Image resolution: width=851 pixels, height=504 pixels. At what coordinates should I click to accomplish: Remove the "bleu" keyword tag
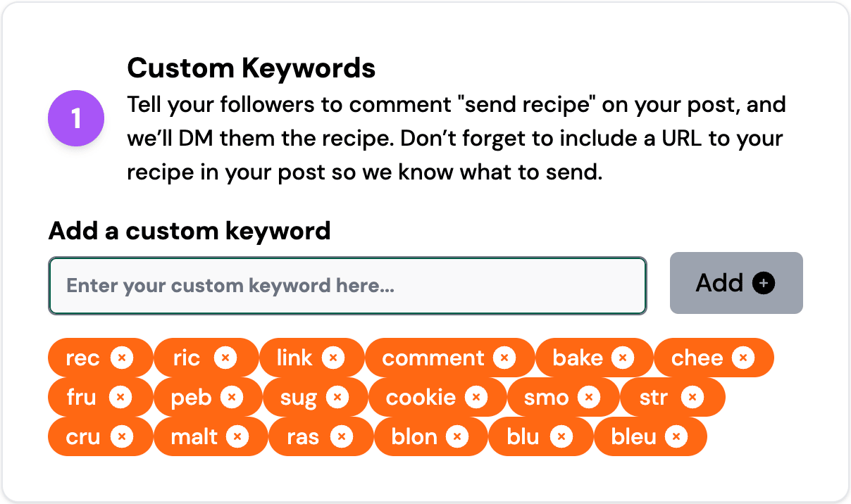pyautogui.click(x=676, y=437)
